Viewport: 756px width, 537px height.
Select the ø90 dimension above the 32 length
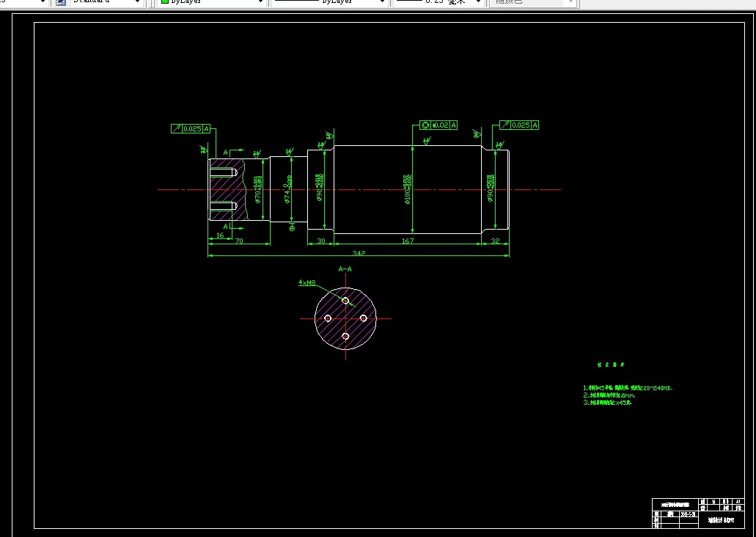[x=491, y=188]
